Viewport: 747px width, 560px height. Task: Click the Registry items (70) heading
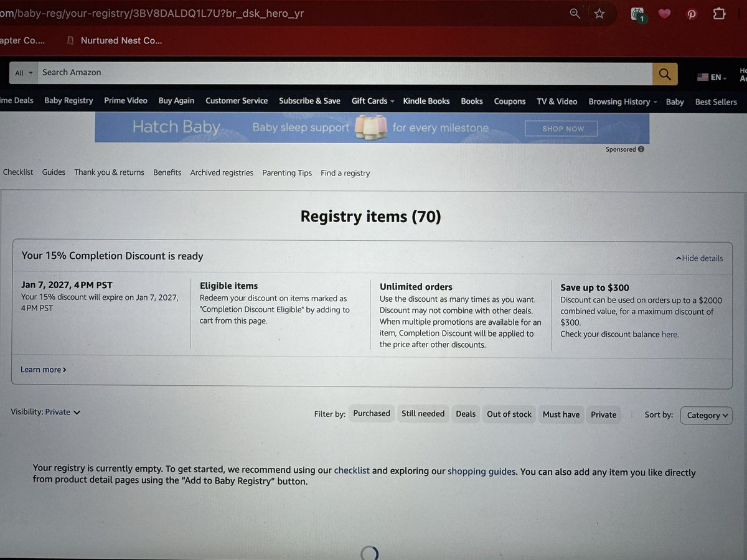[x=370, y=217]
